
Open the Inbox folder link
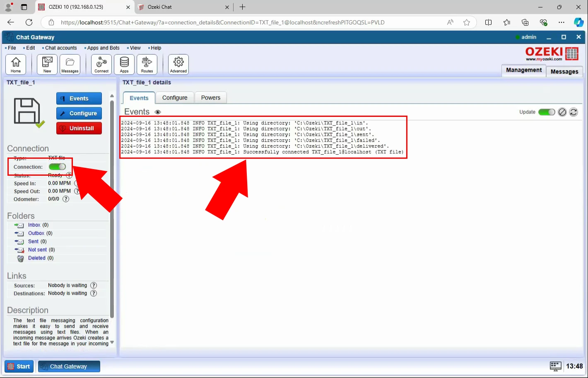(34, 225)
